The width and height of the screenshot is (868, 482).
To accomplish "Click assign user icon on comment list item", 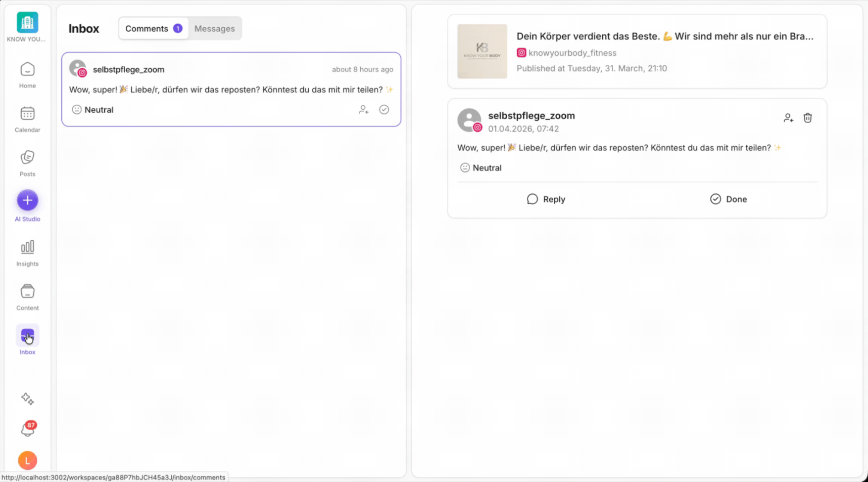I will click(x=364, y=110).
